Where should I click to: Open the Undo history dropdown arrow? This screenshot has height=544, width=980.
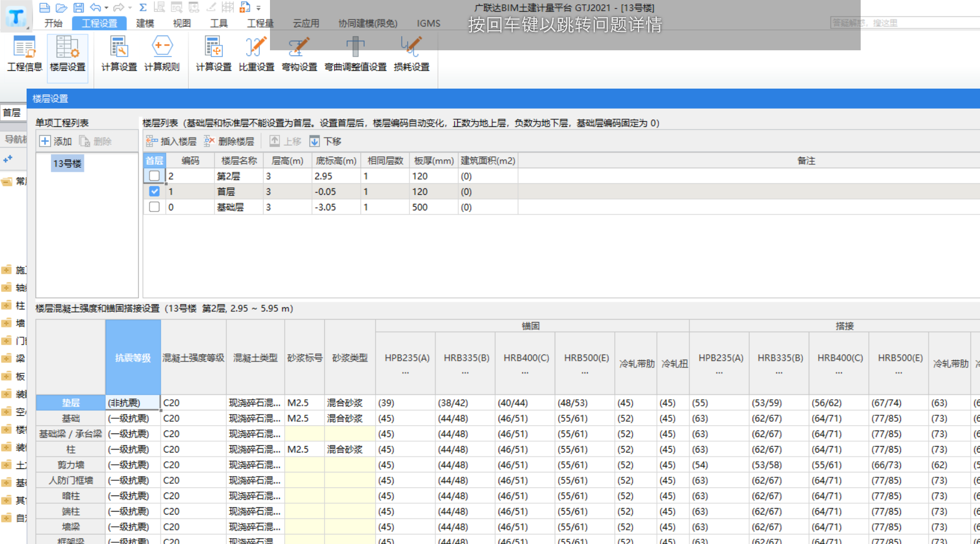(106, 8)
